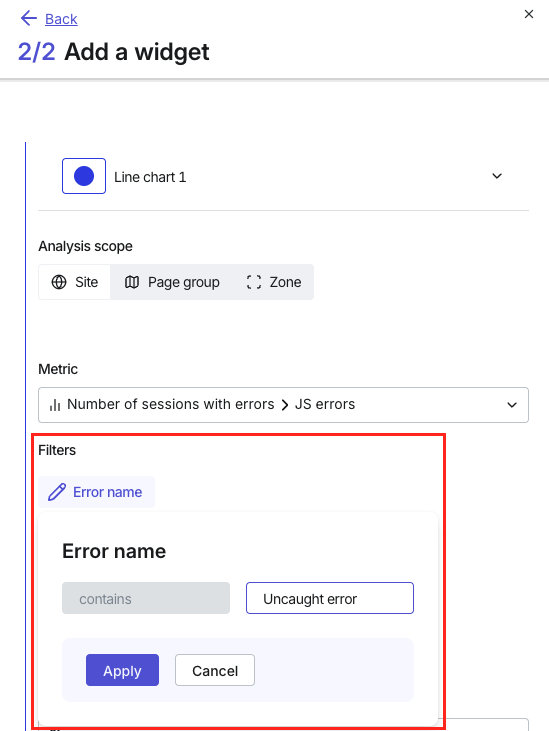Select Zone analysis scope
549x731 pixels.
click(273, 282)
